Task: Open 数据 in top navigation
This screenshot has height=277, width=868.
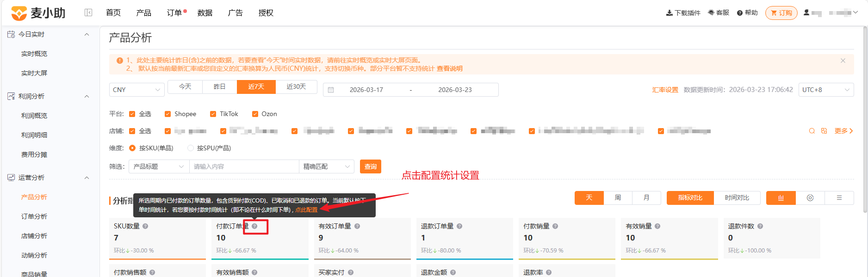Action: point(205,13)
